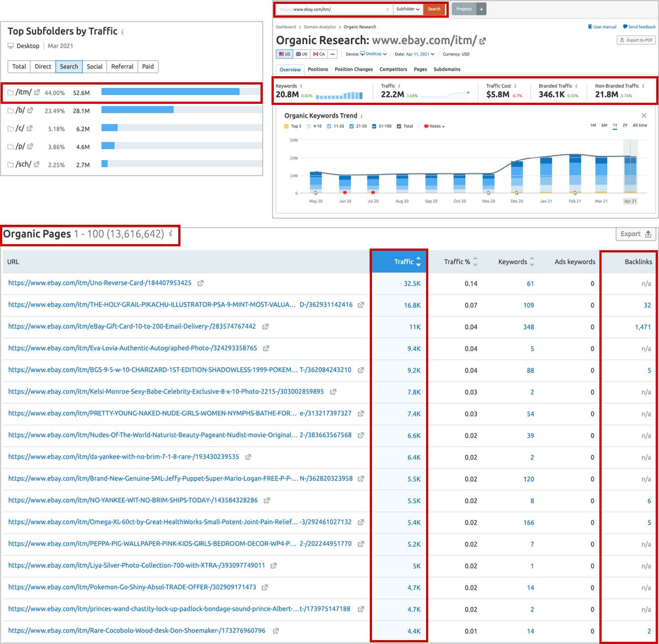Viewport: 659px width, 644px height.
Task: Click the plus button beside Projects
Action: click(x=481, y=9)
